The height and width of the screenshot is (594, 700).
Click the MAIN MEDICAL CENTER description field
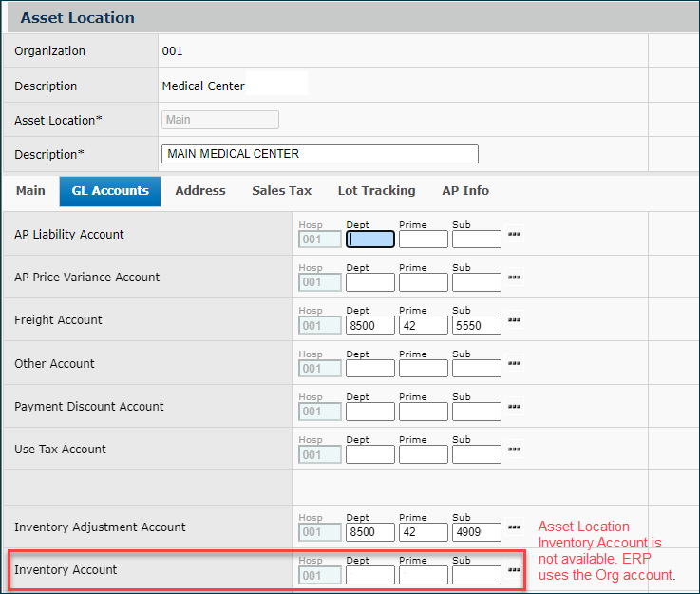click(320, 154)
